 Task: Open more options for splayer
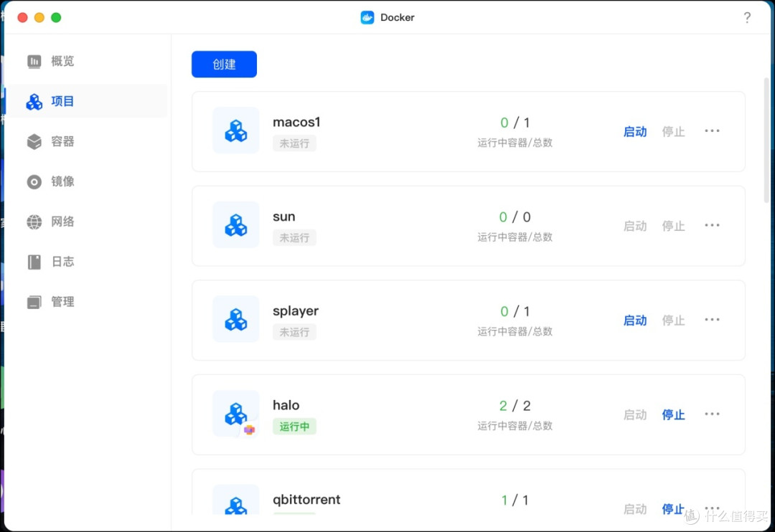tap(712, 320)
